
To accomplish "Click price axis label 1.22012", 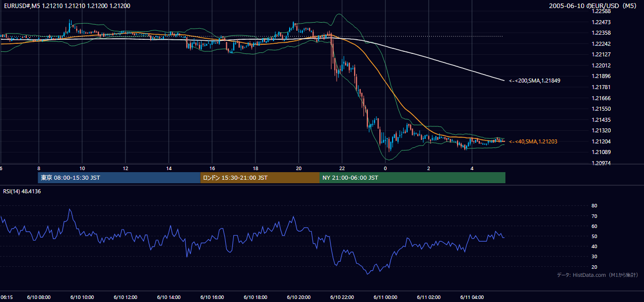I will tap(602, 65).
